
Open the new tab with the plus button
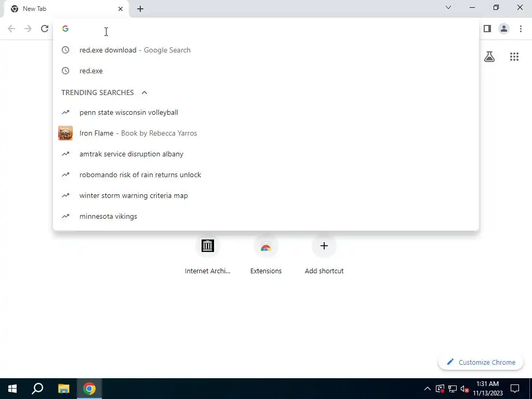pyautogui.click(x=140, y=9)
